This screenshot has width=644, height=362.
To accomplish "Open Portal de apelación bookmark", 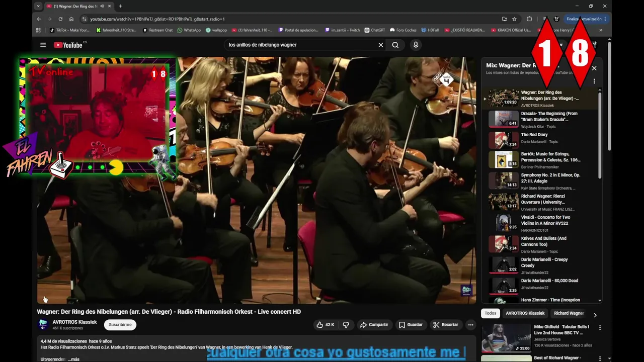I will pos(299,30).
